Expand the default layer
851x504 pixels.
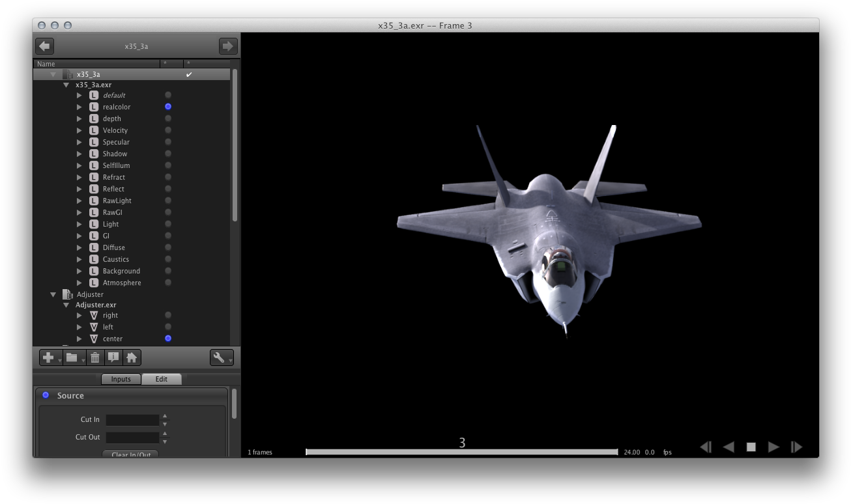pos(79,95)
